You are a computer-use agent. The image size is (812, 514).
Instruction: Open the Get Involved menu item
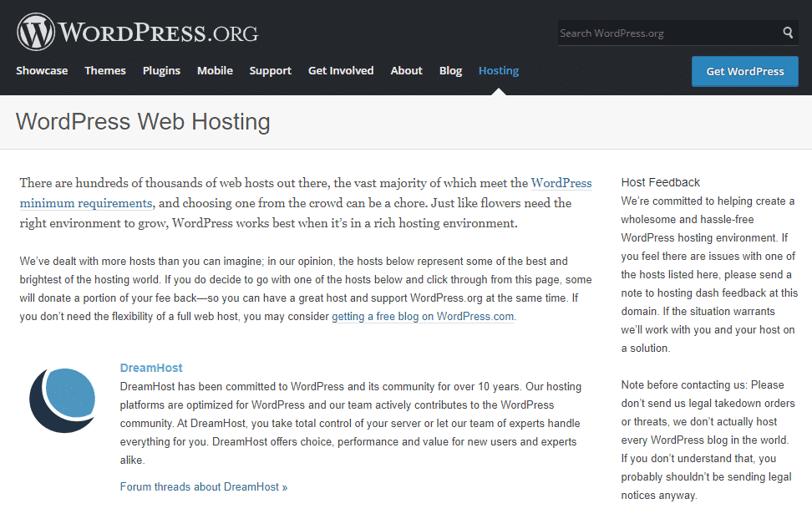[x=341, y=71]
